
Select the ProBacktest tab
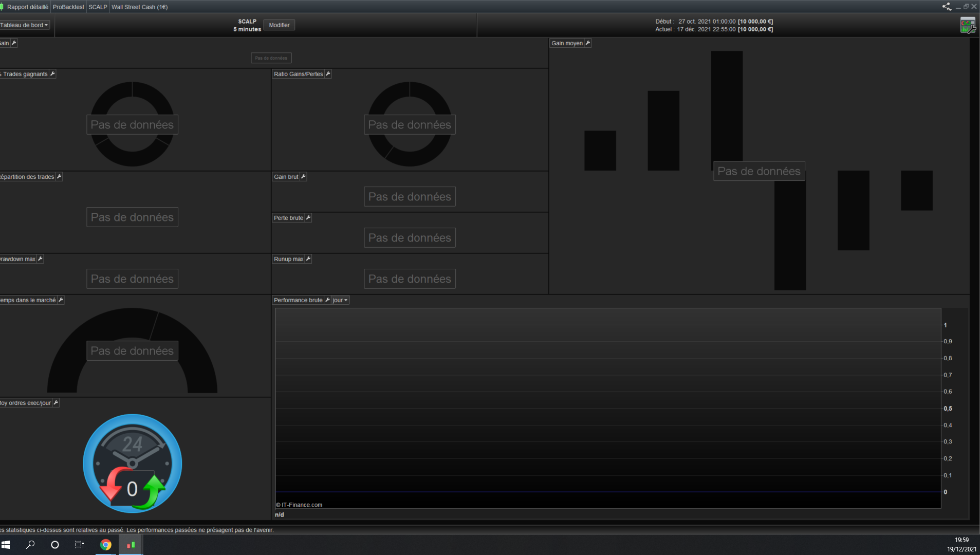click(68, 7)
